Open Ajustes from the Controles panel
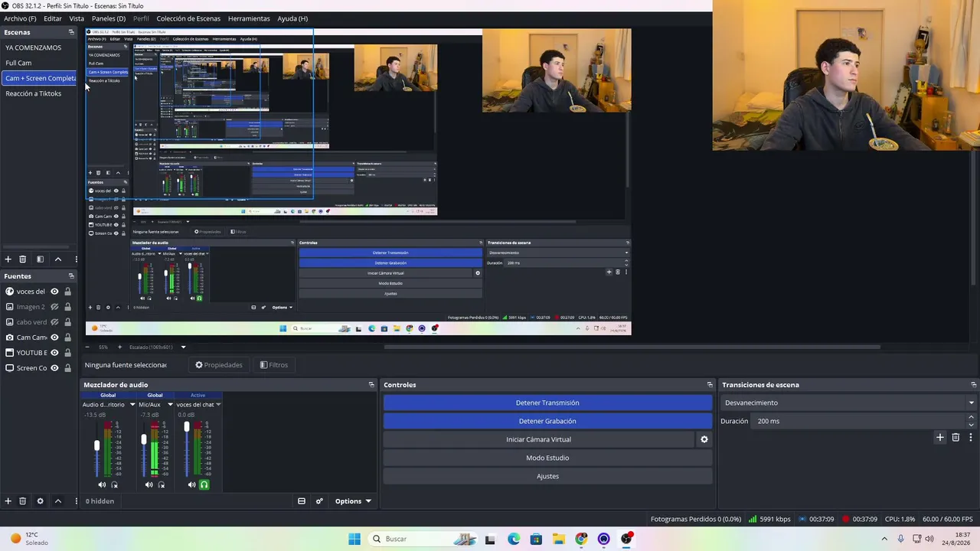This screenshot has height=551, width=980. (547, 476)
